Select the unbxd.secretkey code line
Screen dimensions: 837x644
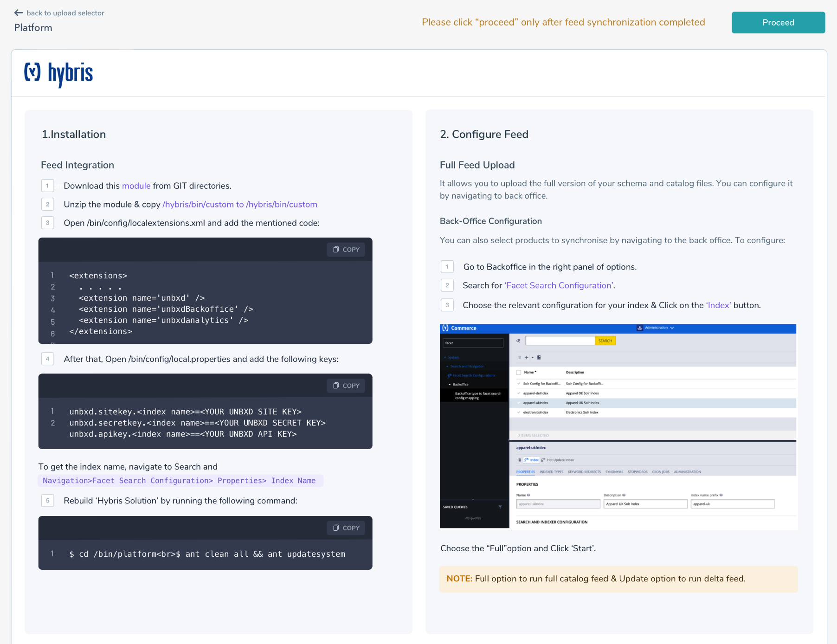(x=198, y=423)
